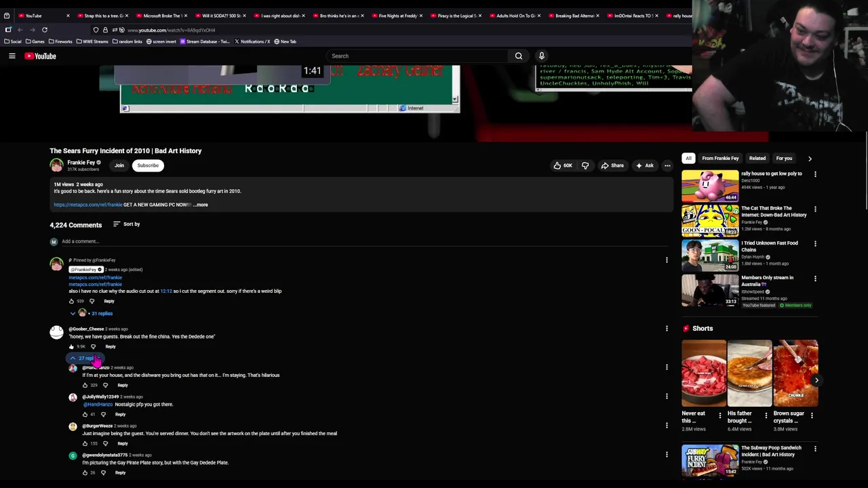Subscribe to Frankie Fey
The image size is (868, 488).
coord(148,165)
